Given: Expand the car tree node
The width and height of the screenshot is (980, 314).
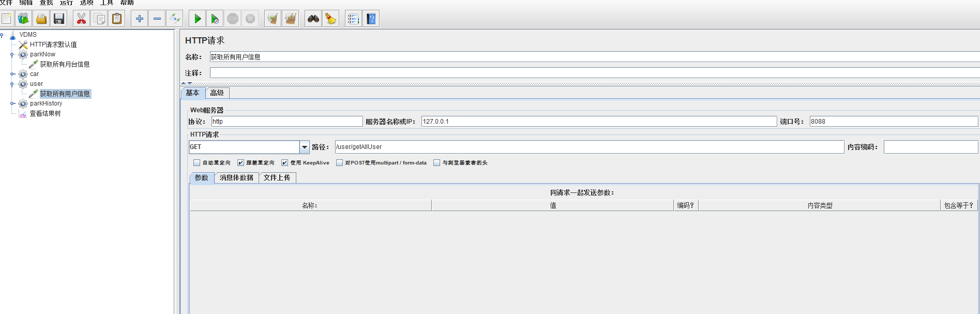Looking at the screenshot, I should (x=12, y=74).
